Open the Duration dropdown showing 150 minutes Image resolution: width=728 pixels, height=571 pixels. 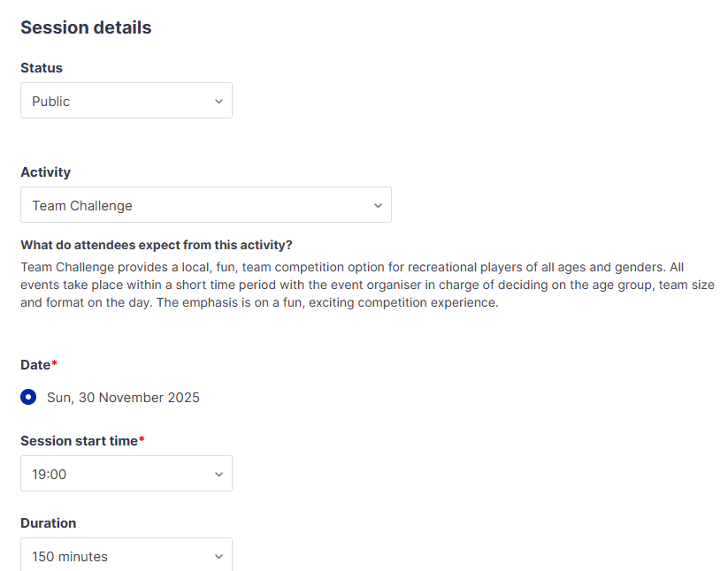[x=126, y=556]
